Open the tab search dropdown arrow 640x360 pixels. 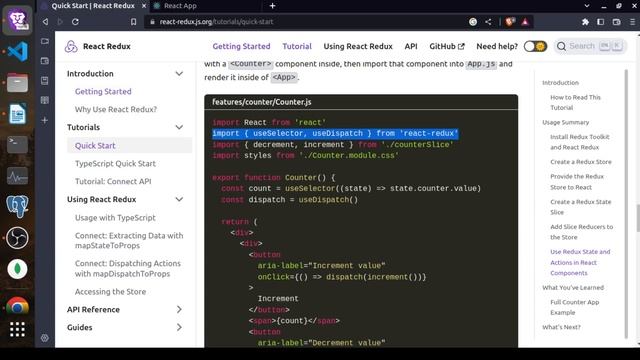[587, 6]
